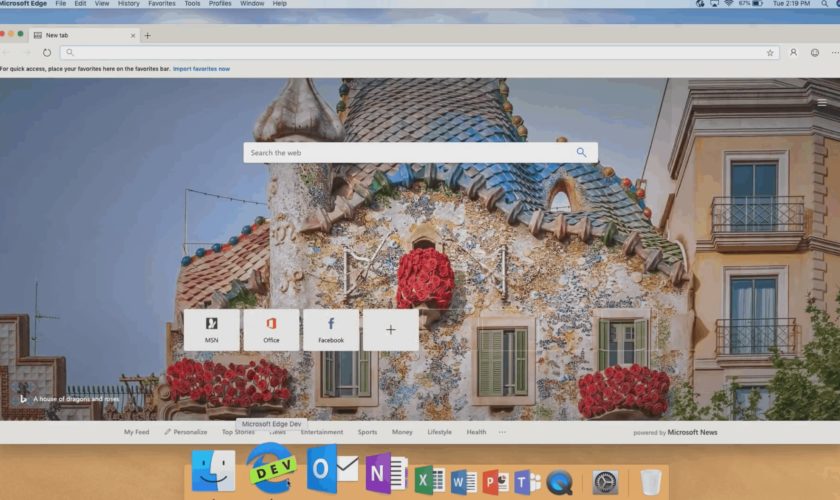Click the Bing search magnifier icon
This screenshot has width=840, height=500.
(x=581, y=153)
